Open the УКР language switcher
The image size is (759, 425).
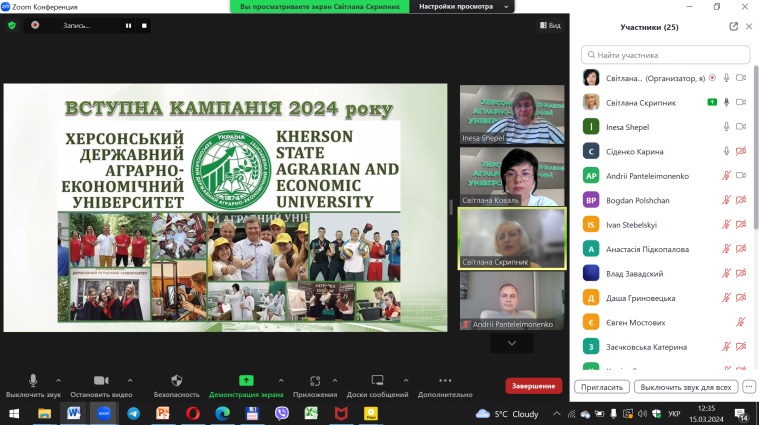coord(674,414)
